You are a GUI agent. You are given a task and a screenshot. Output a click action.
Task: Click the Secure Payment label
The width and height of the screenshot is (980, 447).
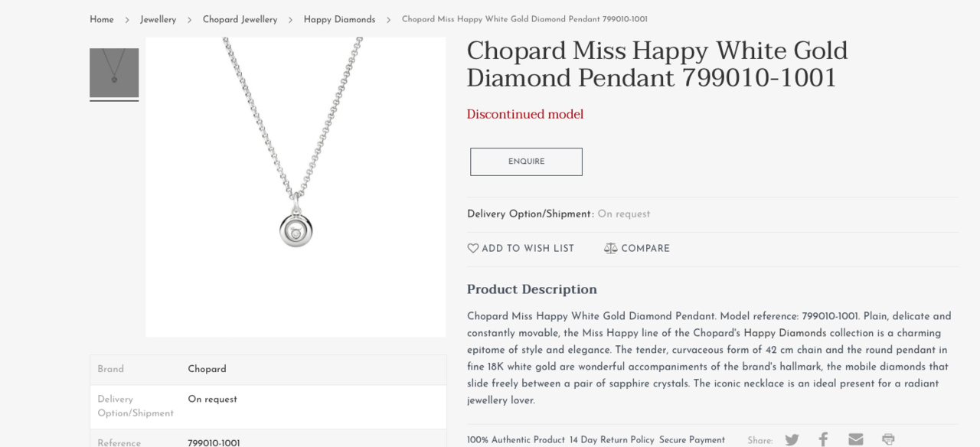click(x=692, y=440)
